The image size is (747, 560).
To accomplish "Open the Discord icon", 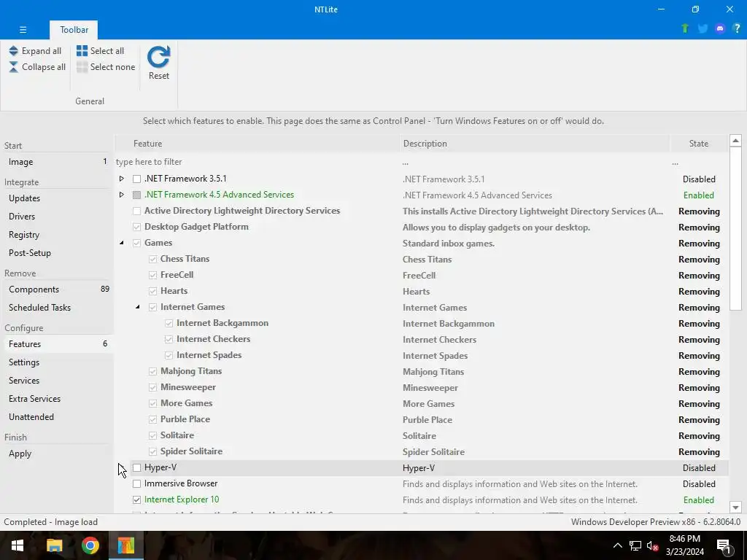I will tap(720, 28).
